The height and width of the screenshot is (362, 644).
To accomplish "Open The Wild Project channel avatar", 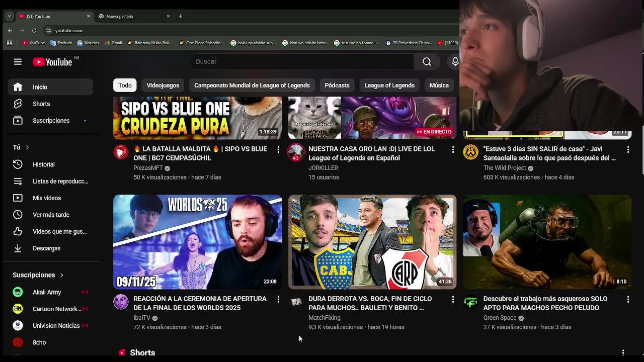I will [471, 152].
